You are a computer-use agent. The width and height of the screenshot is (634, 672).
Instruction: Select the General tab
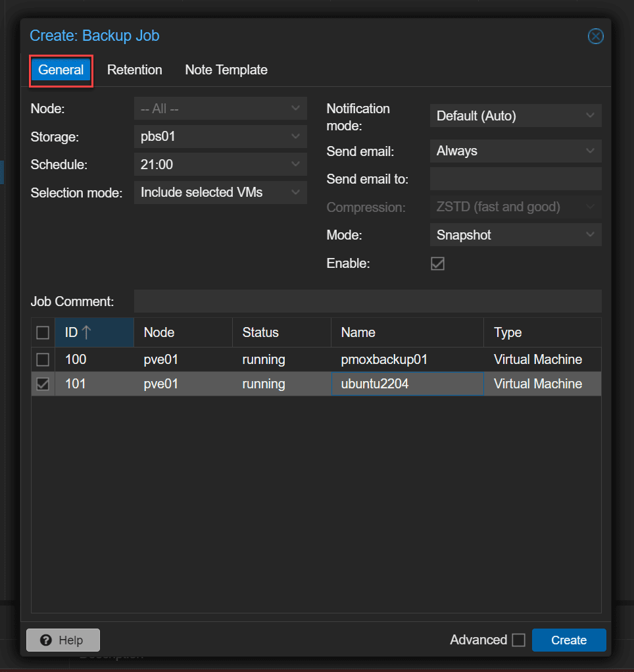point(61,70)
